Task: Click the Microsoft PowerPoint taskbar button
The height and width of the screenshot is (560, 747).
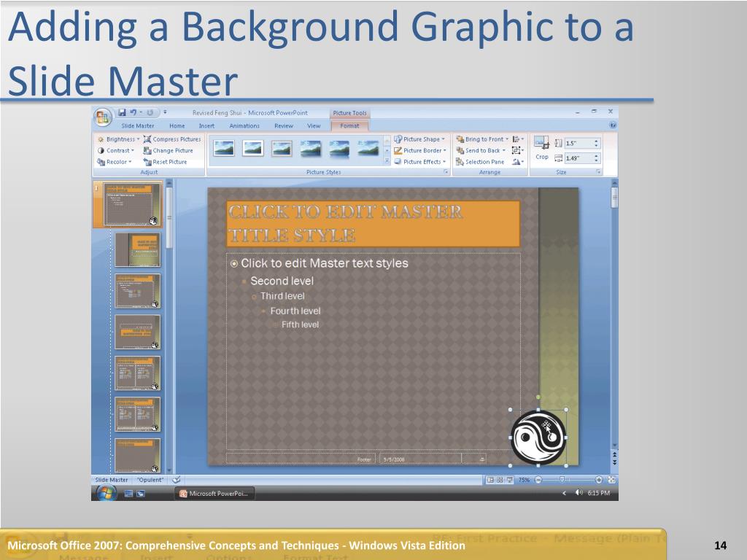Action: tap(215, 494)
